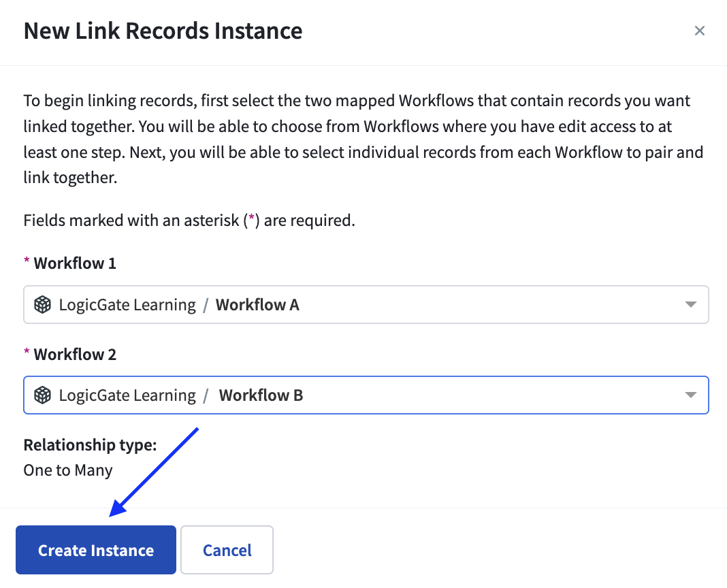This screenshot has height=588, width=727.
Task: Click the Create Instance button
Action: tap(96, 550)
